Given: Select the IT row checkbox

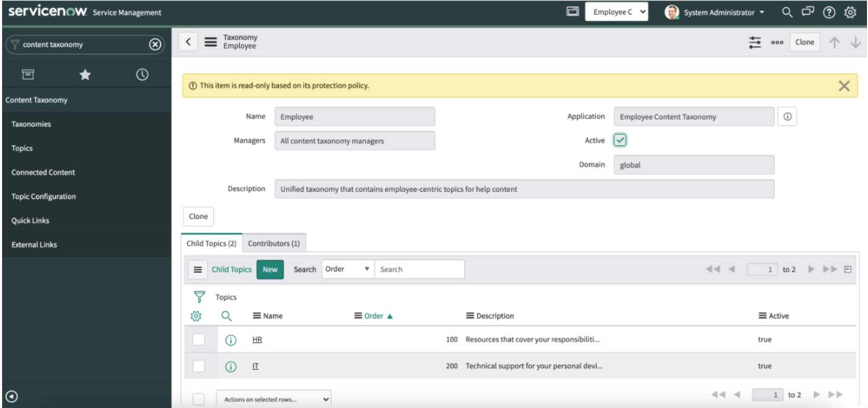Looking at the screenshot, I should pyautogui.click(x=199, y=366).
